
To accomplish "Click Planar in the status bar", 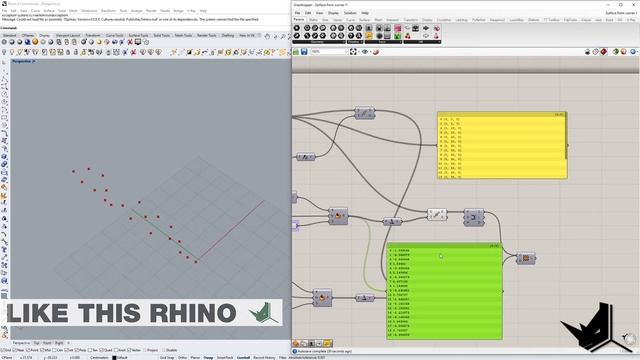I will (x=195, y=358).
